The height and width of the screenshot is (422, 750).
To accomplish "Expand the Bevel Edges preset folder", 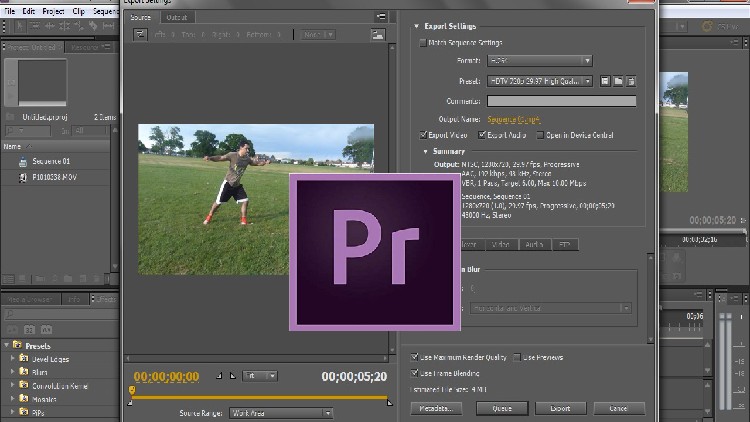I will pyautogui.click(x=13, y=358).
